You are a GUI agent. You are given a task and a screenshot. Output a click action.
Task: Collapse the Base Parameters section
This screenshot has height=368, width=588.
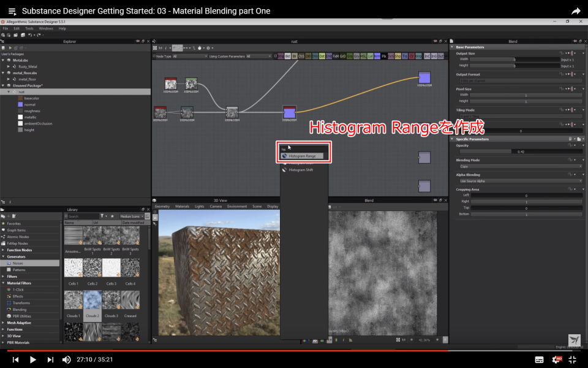(452, 47)
